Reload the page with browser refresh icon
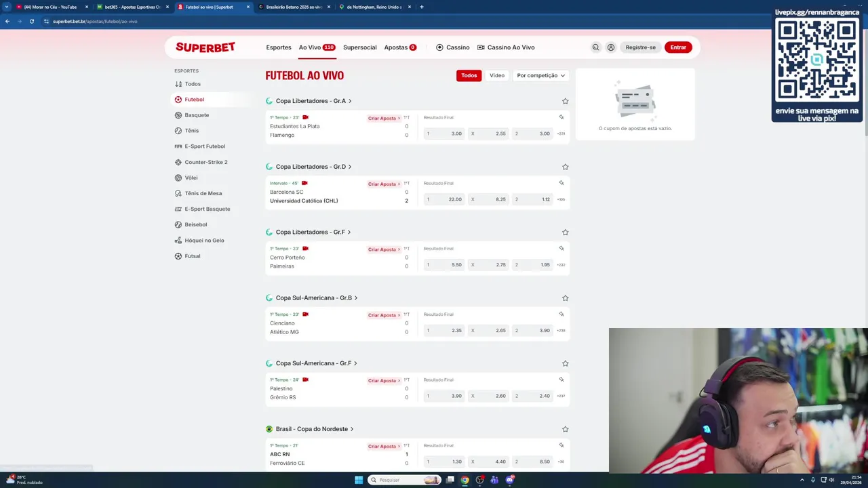 [x=31, y=21]
